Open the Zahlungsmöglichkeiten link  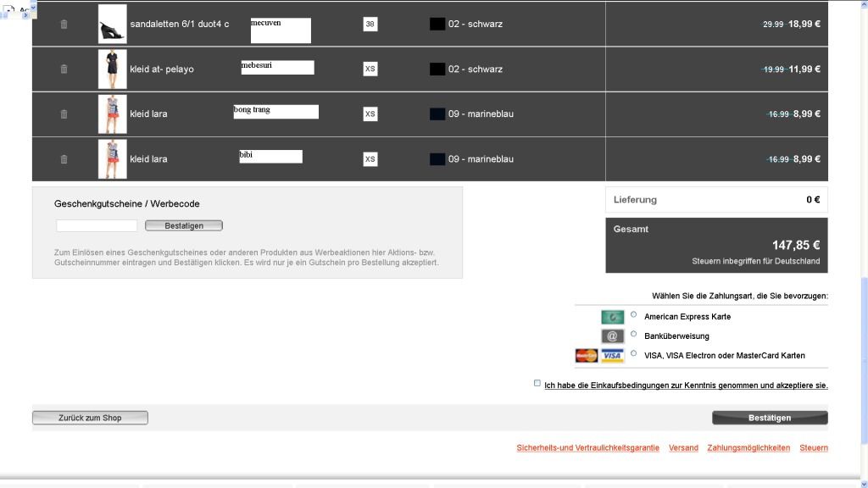pos(748,448)
